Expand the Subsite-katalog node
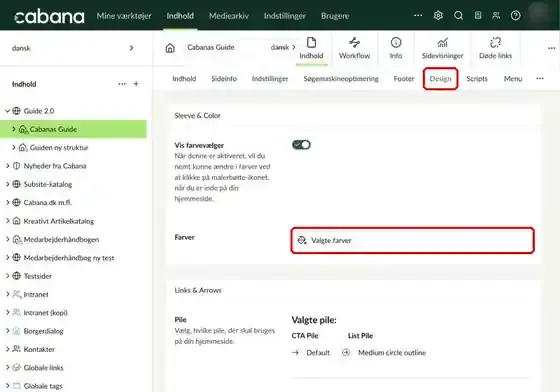The width and height of the screenshot is (560, 392). 7,184
